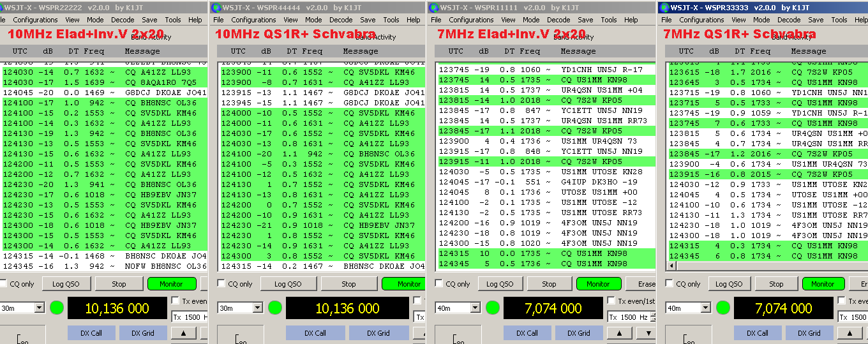Open Tools menu in WSPR22222 window
This screenshot has width=868, height=344.
click(173, 20)
